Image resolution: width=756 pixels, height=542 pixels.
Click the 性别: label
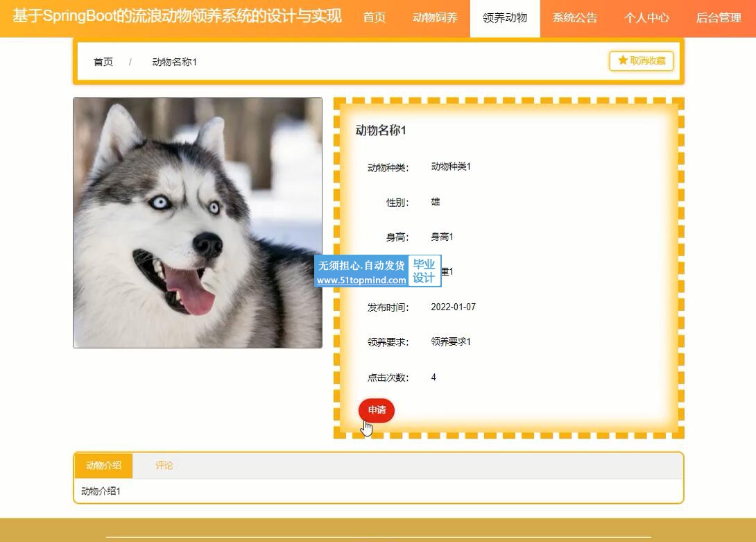point(397,203)
